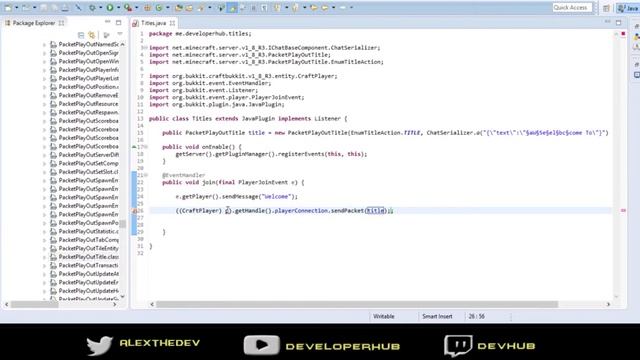Click the Search toolbar icon
Image resolution: width=640 pixels, height=360 pixels.
pos(201,8)
